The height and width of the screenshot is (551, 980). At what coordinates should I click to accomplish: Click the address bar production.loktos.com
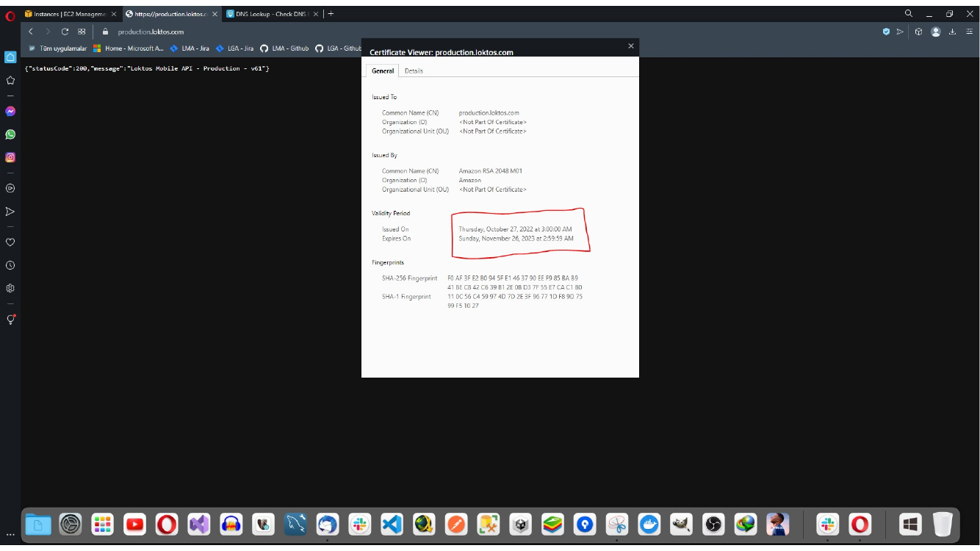[151, 32]
